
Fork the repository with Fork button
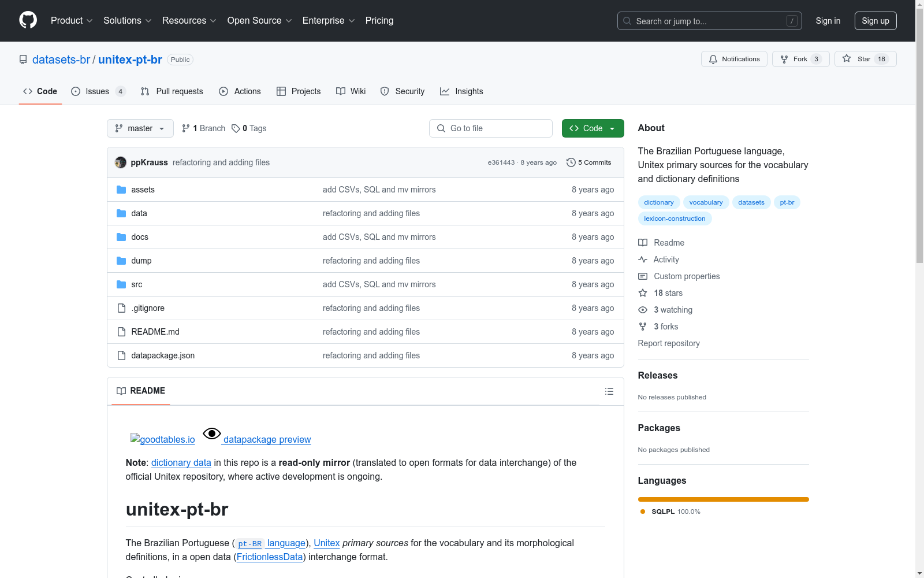(x=800, y=59)
